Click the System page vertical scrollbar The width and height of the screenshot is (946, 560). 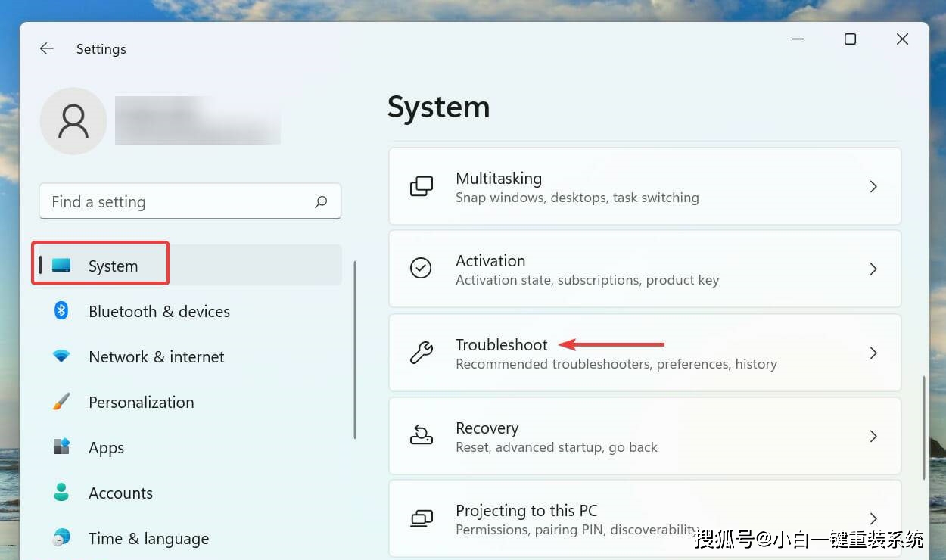coord(924,428)
